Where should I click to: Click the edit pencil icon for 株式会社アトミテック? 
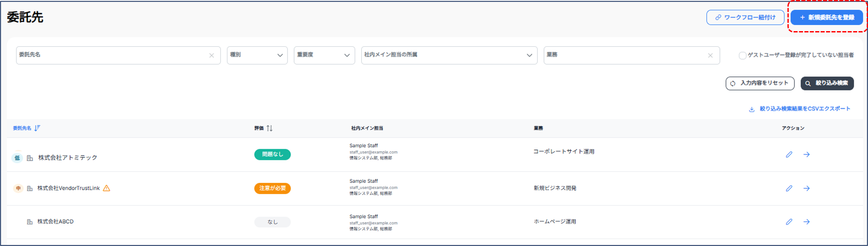(x=789, y=154)
